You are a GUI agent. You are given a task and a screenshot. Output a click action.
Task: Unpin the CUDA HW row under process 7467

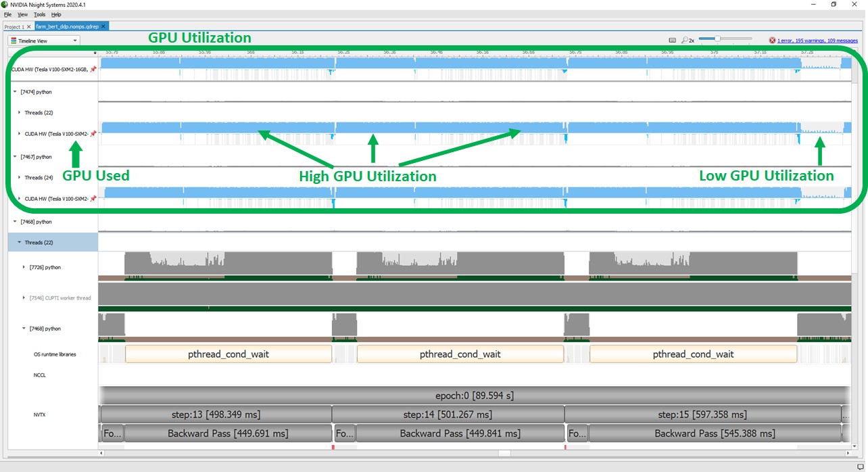click(x=93, y=199)
